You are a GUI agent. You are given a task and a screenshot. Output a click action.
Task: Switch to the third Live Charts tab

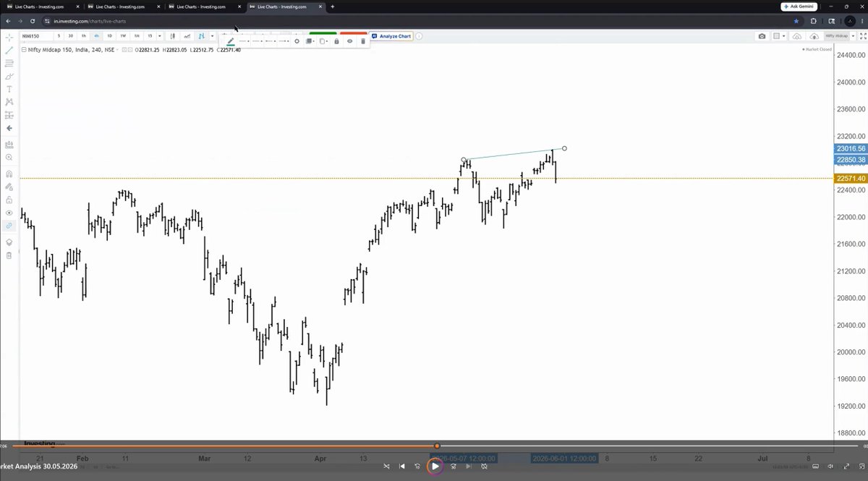click(x=205, y=7)
